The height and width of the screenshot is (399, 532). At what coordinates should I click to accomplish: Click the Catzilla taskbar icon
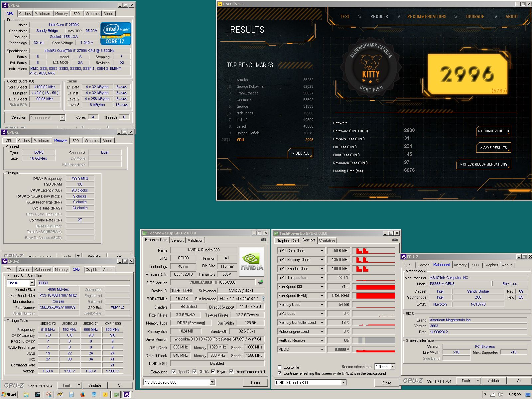coord(105,395)
